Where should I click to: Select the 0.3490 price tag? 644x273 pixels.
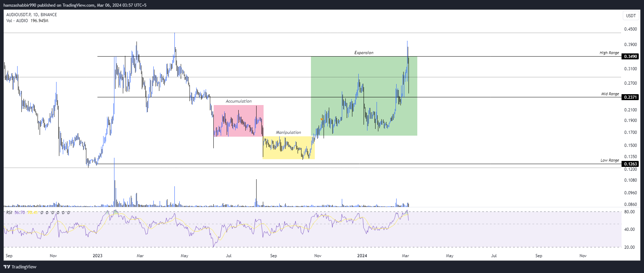tap(630, 57)
